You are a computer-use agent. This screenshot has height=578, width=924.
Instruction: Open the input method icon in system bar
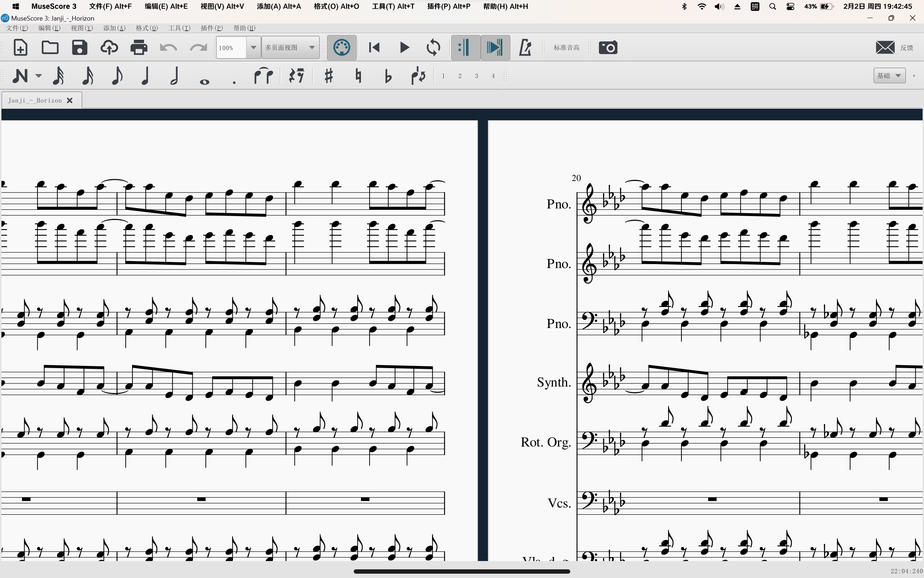(755, 7)
